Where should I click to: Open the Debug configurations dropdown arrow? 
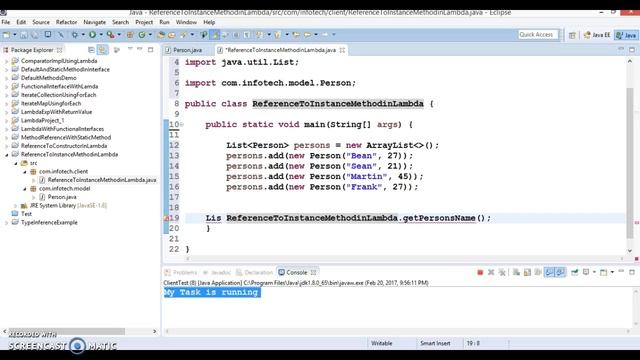83,35
